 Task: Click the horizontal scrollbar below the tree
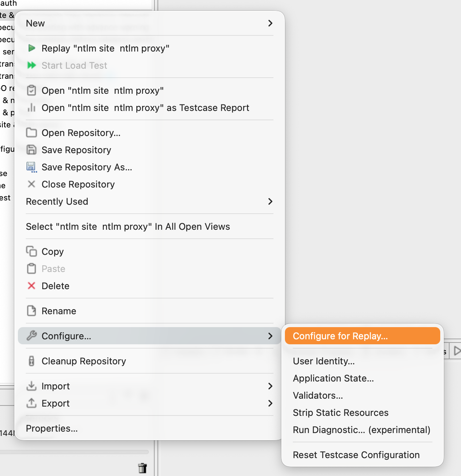point(74,452)
